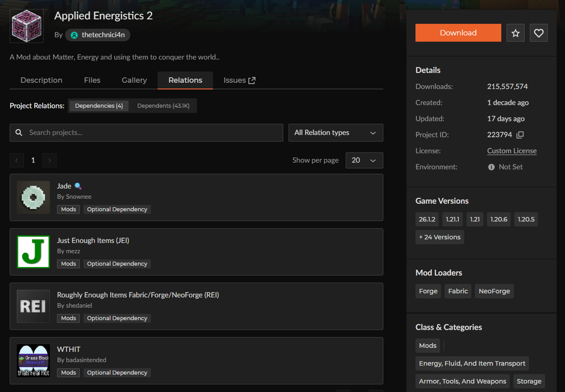Click the Applied Energistics 2 project logo
Viewport: 565px width, 392px height.
pos(27,26)
